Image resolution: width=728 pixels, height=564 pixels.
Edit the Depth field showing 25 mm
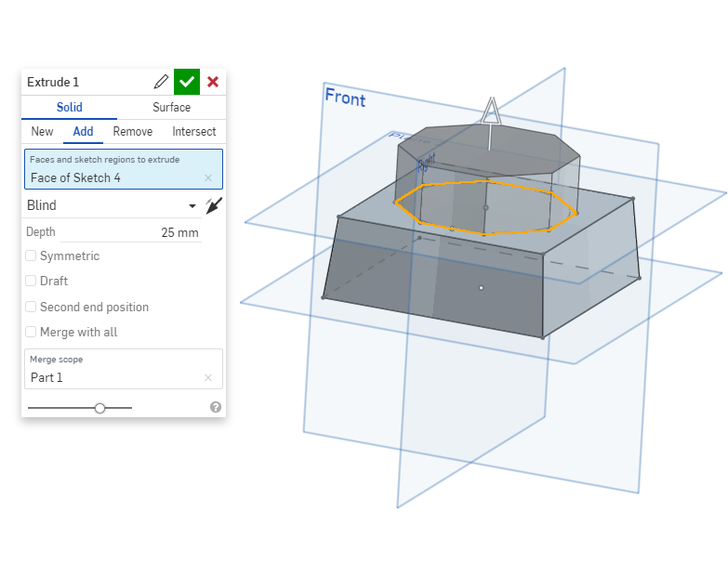tap(130, 232)
